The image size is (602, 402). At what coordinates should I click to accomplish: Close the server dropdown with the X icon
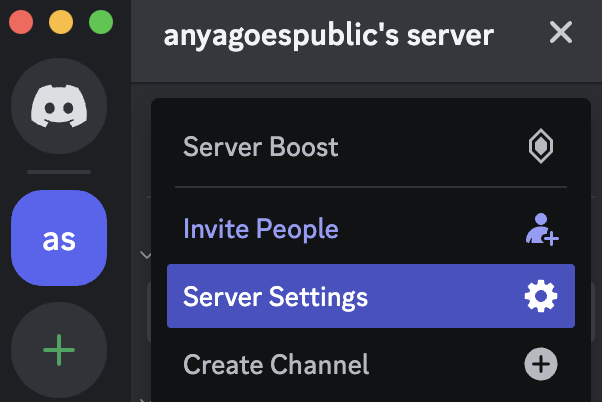pyautogui.click(x=561, y=33)
